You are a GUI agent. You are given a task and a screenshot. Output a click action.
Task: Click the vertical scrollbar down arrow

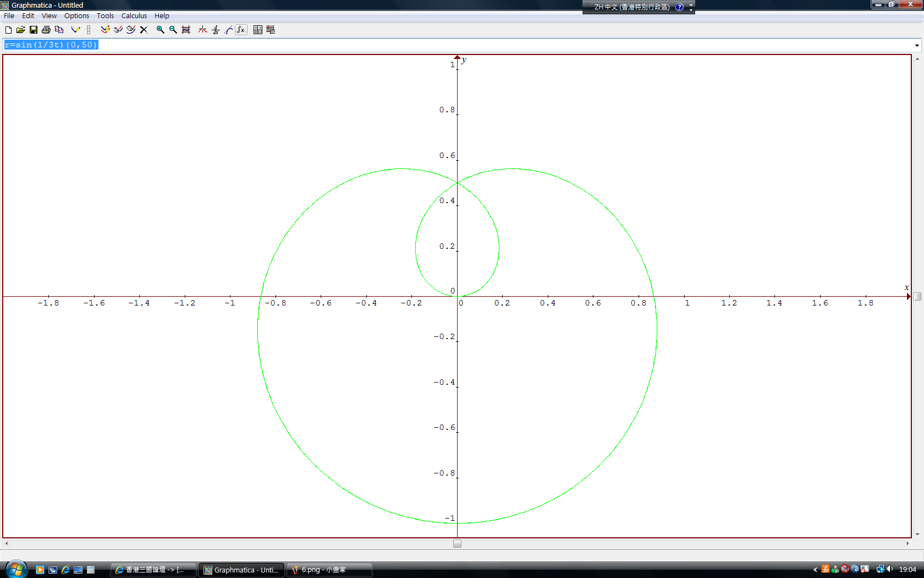pyautogui.click(x=917, y=534)
